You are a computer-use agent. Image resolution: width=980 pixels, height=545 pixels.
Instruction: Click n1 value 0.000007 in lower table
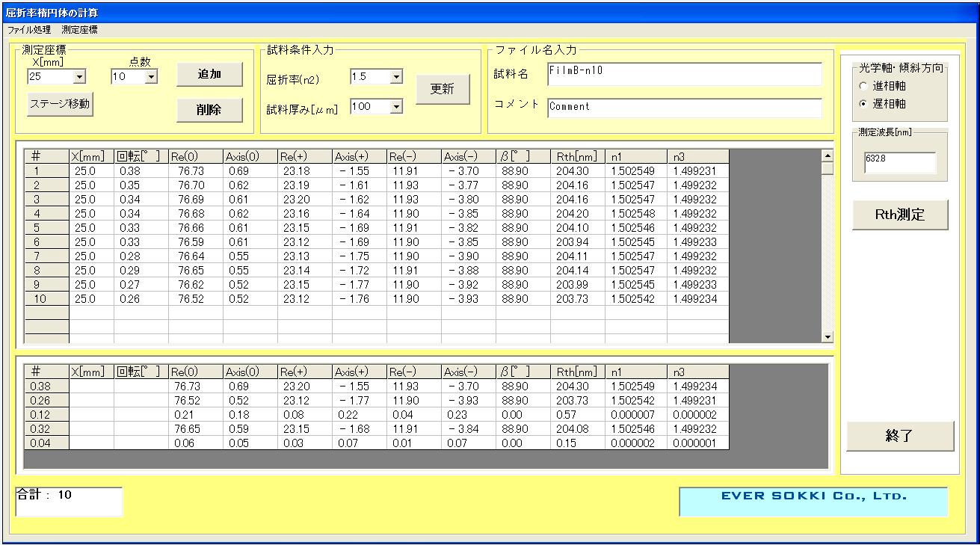[x=636, y=415]
